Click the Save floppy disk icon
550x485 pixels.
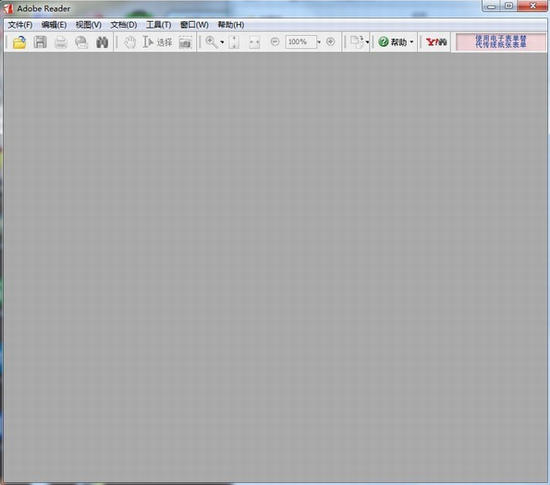coord(40,42)
